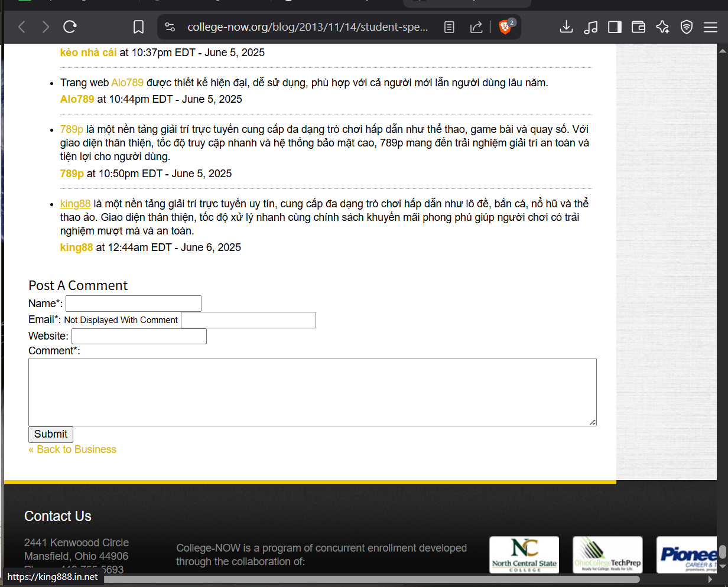The height and width of the screenshot is (587, 728).
Task: Open the media playlist music icon
Action: pyautogui.click(x=590, y=27)
